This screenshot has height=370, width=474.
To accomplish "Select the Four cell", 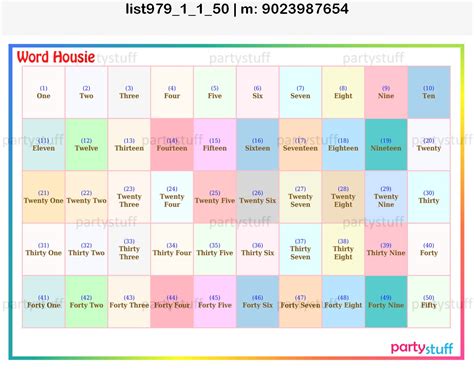I will coord(172,92).
